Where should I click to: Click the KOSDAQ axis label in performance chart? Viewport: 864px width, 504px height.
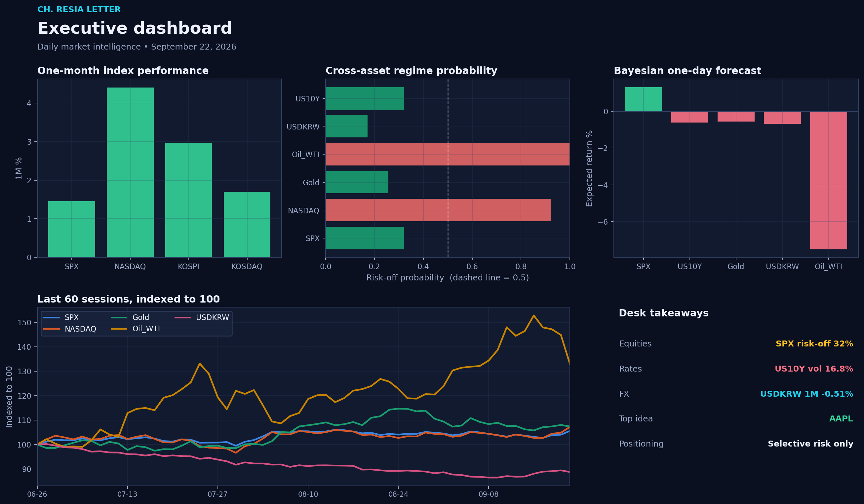247,267
